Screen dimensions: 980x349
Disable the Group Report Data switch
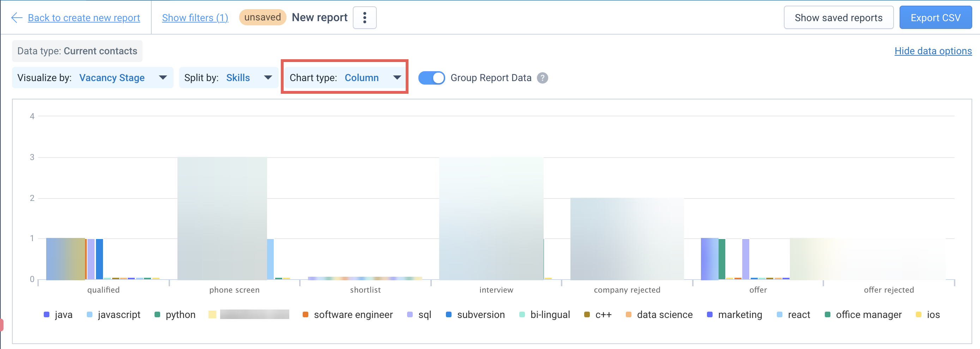click(431, 78)
